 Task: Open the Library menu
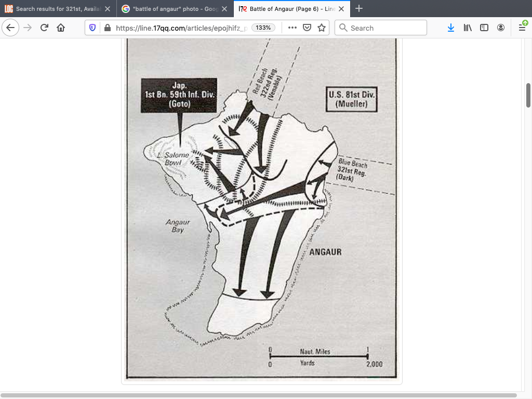pyautogui.click(x=468, y=28)
